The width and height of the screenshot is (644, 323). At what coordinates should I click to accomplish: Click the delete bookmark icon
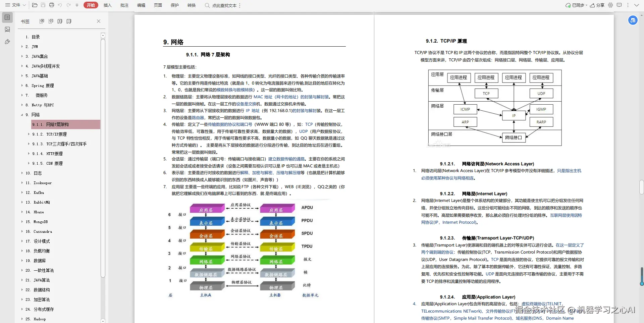(x=69, y=21)
